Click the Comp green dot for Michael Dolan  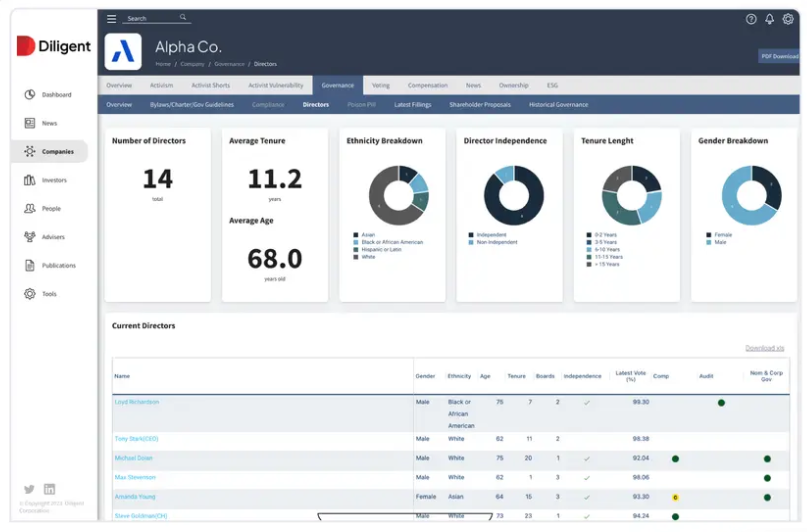(675, 458)
